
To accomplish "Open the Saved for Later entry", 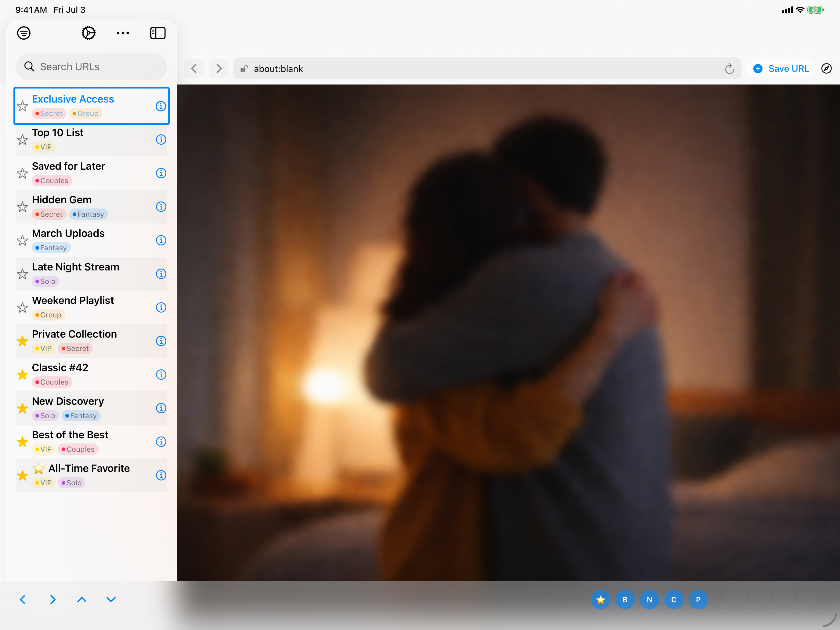I will [x=92, y=173].
